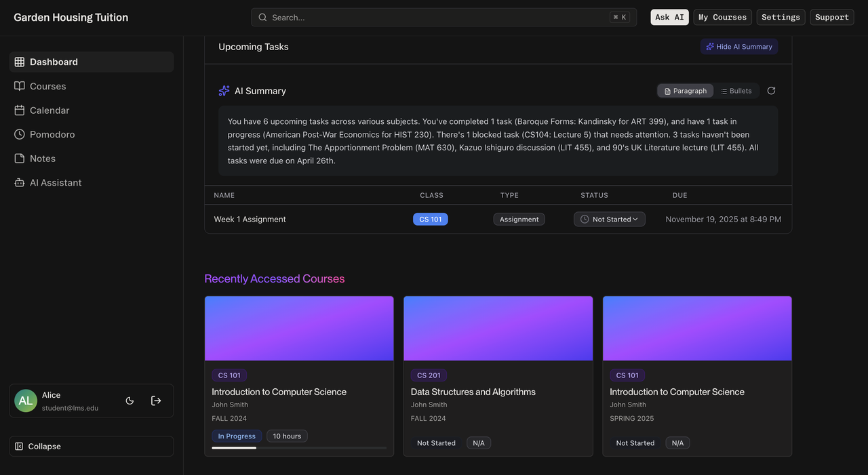Switch summary to Paragraph view
868x475 pixels.
[685, 91]
